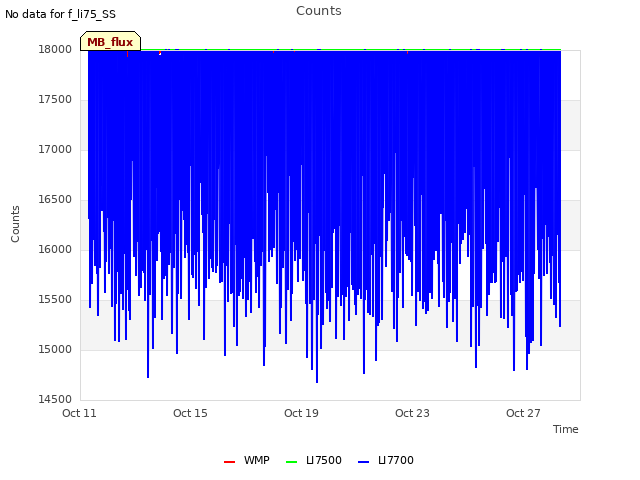640x480 pixels.
Task: Click the green LI7500 legend color marker
Action: [291, 462]
